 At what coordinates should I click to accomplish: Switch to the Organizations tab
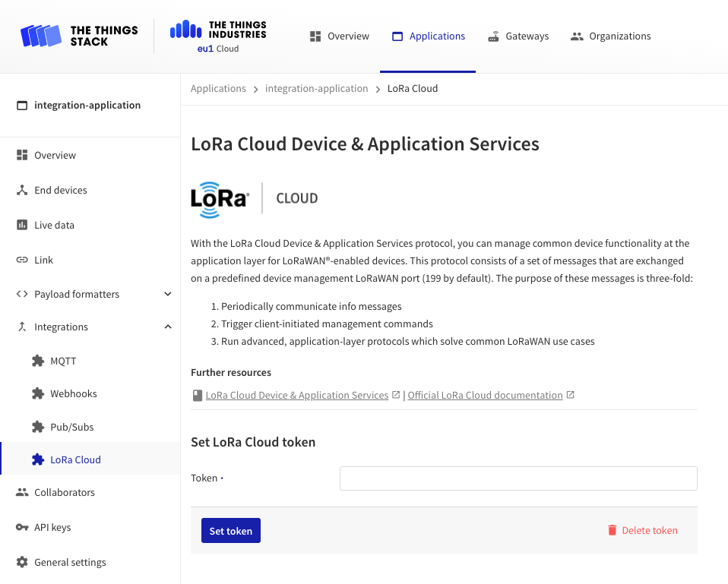pos(610,36)
